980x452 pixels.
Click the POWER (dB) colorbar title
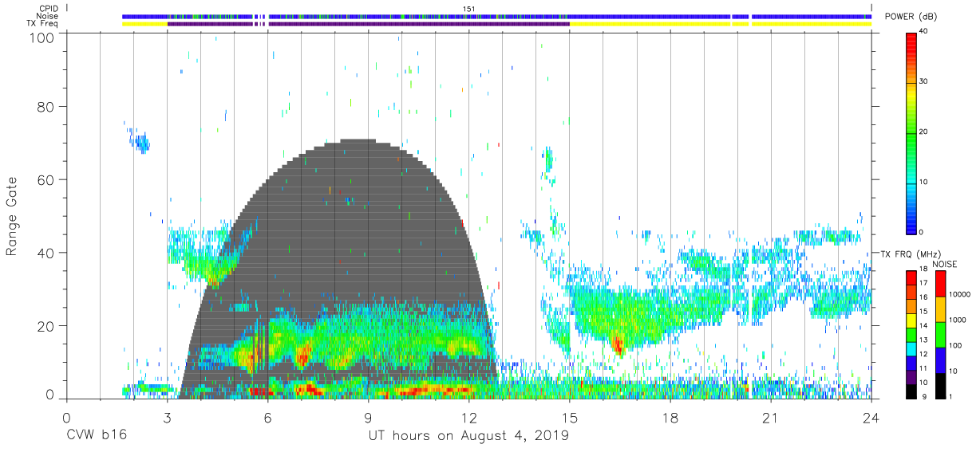point(910,17)
